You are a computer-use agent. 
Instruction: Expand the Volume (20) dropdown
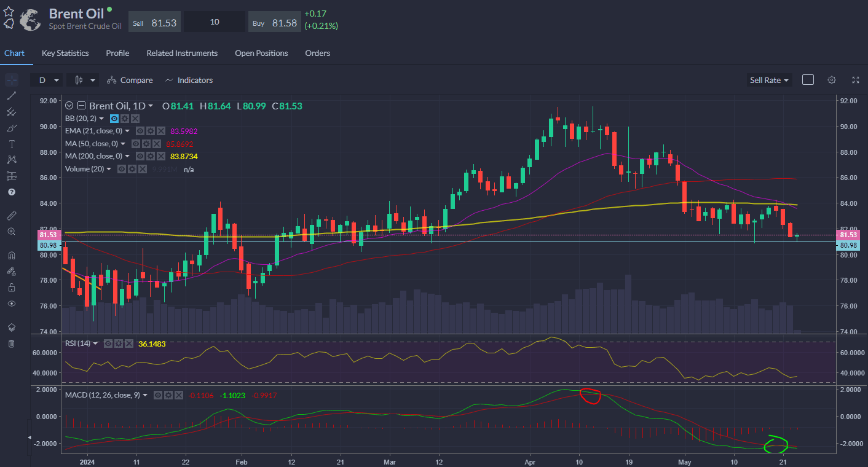(109, 169)
